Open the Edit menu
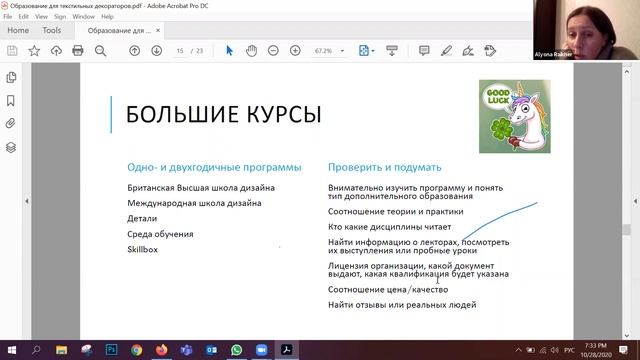This screenshot has width=640, height=360. [23, 17]
